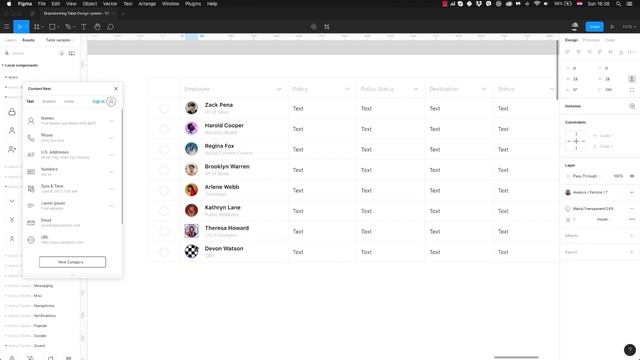Close the Content Reel plugin window
The image size is (640, 360).
[x=116, y=89]
